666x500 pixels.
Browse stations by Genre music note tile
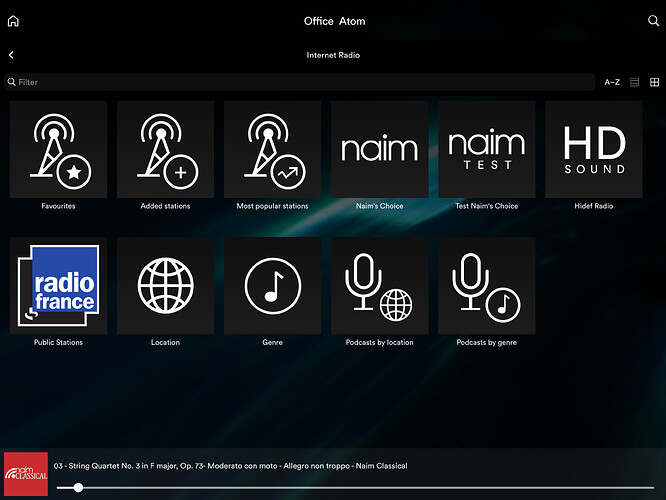coord(272,285)
